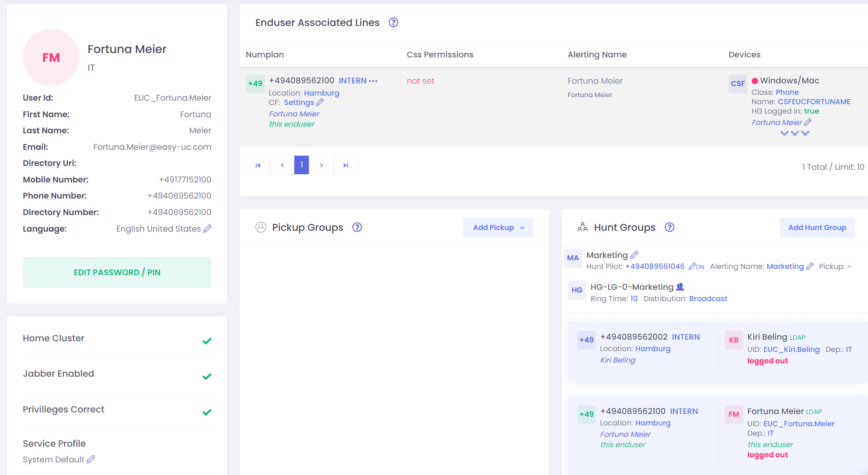
Task: Click members icon beside HG-LG-0-Marketing
Action: pos(680,287)
